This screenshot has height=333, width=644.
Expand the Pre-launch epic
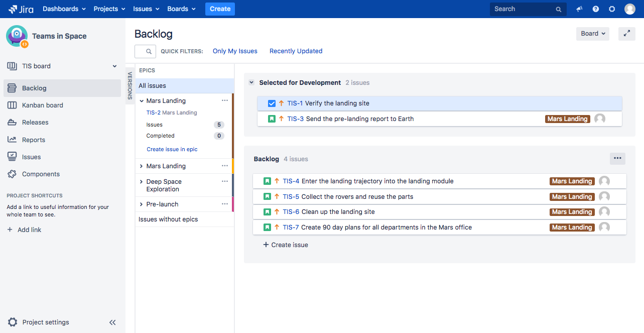(x=142, y=204)
